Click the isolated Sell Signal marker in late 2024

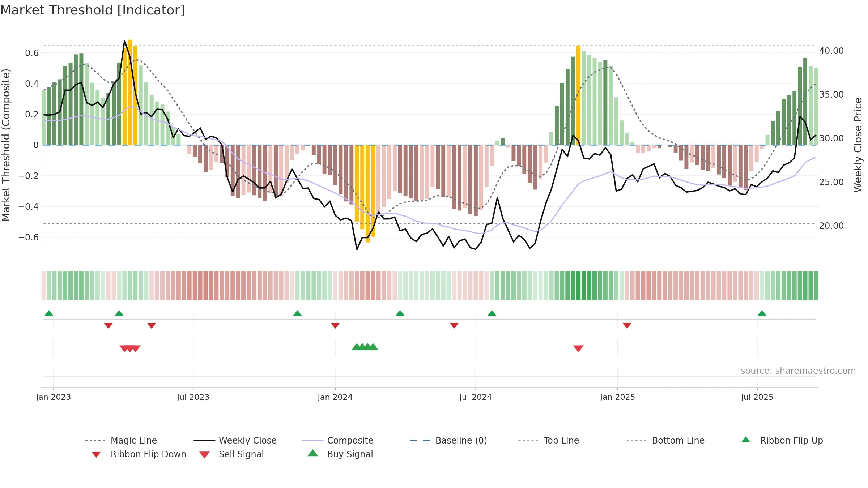pyautogui.click(x=578, y=349)
